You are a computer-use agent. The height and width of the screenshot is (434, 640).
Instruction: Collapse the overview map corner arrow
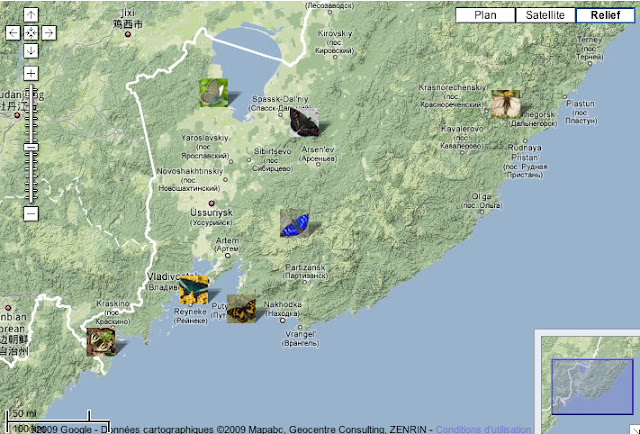635,430
